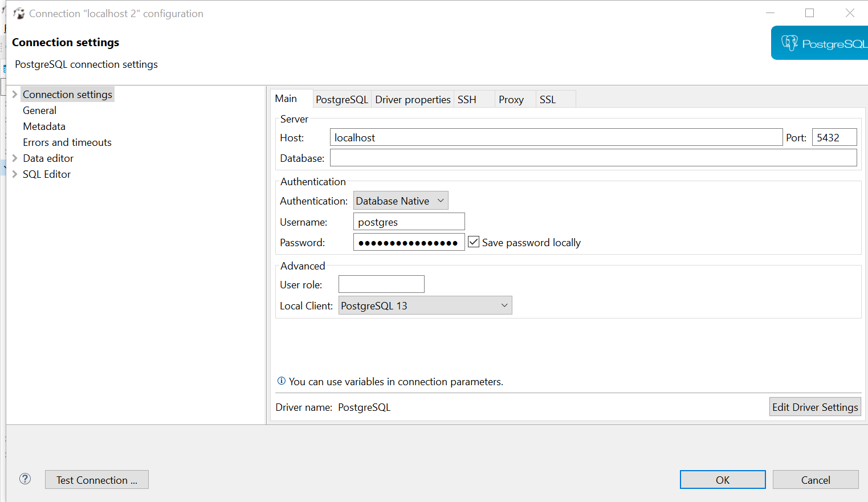Uncheck Save password locally
This screenshot has width=868, height=502.
(474, 242)
